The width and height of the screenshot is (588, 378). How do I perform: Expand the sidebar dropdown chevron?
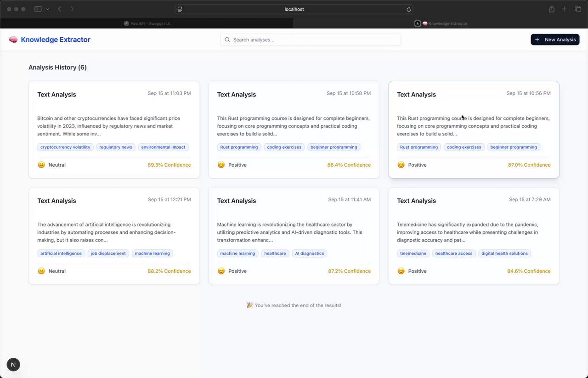[48, 9]
